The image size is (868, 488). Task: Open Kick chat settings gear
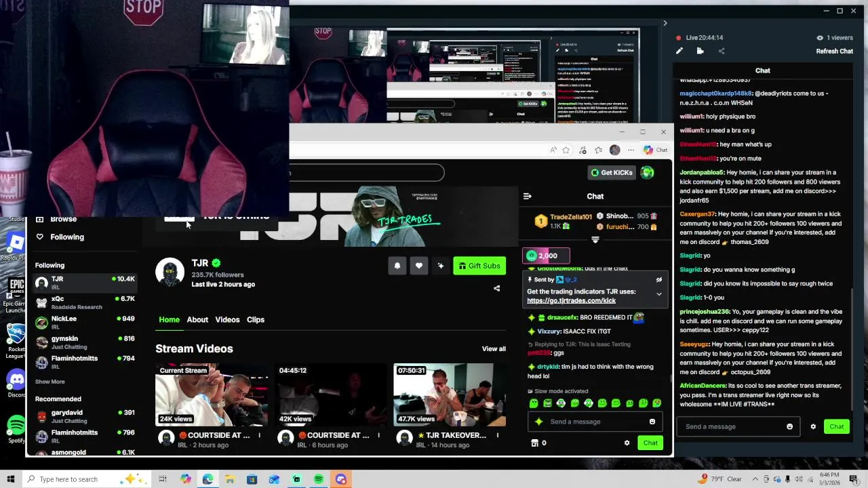pos(627,443)
